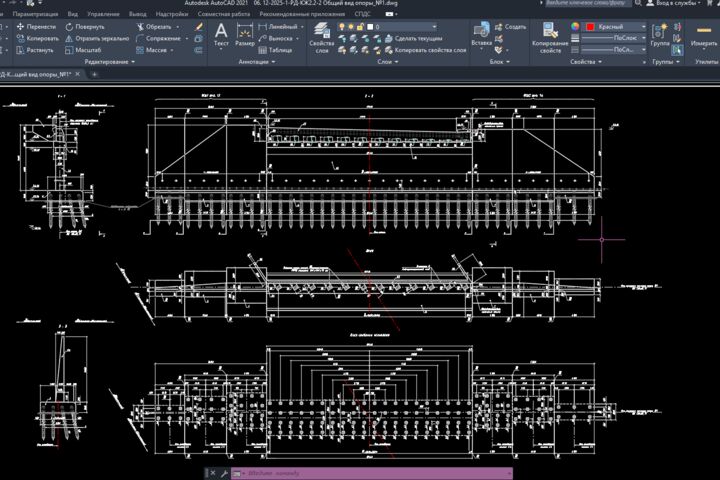Image resolution: width=720 pixels, height=480 pixels.
Task: Select the Общий вид опоры_№1 file tab
Action: pos(36,74)
